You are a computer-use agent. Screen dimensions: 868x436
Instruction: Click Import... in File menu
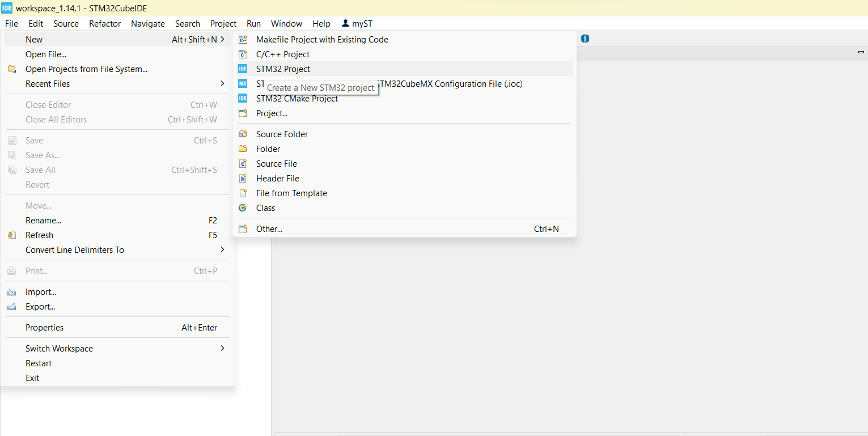pos(117,292)
